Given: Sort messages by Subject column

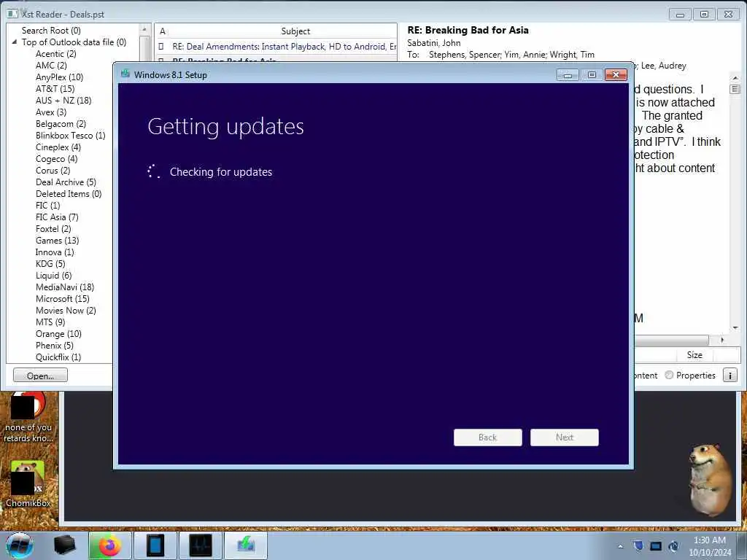Looking at the screenshot, I should click(x=295, y=31).
